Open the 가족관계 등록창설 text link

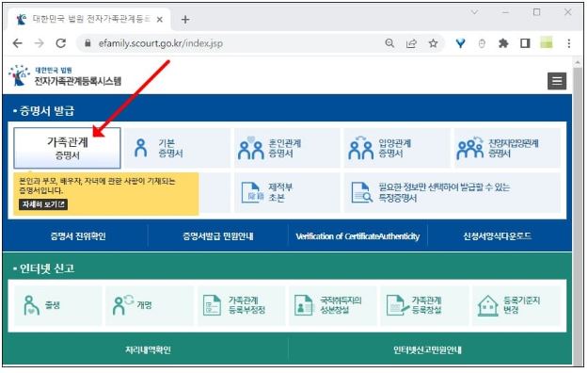[x=426, y=305]
